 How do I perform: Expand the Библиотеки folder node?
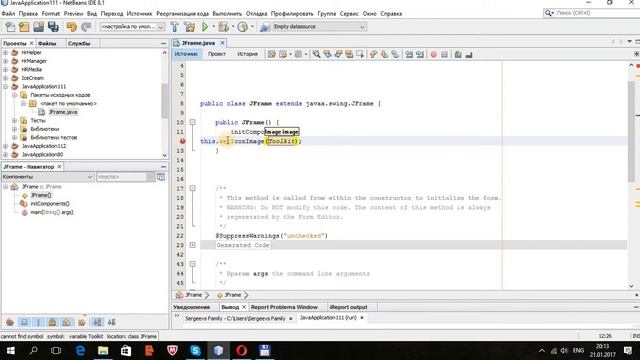(x=15, y=129)
